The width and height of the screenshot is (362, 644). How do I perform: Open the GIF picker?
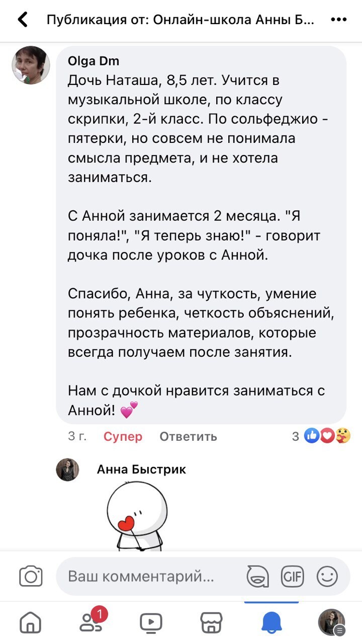point(292,577)
